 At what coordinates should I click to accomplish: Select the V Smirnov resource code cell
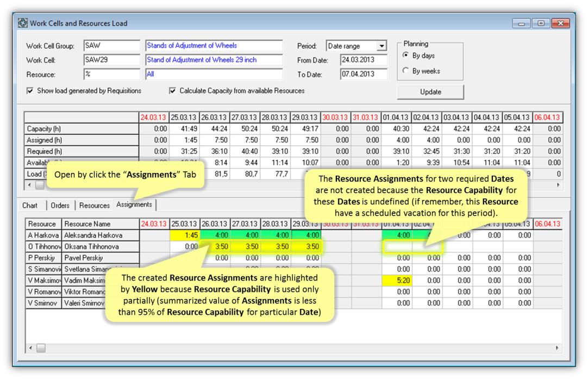43,303
